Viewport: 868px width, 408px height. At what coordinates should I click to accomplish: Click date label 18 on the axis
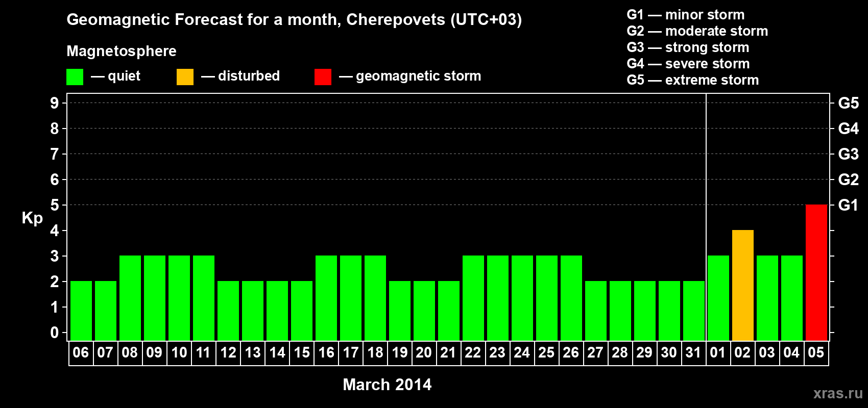[375, 352]
